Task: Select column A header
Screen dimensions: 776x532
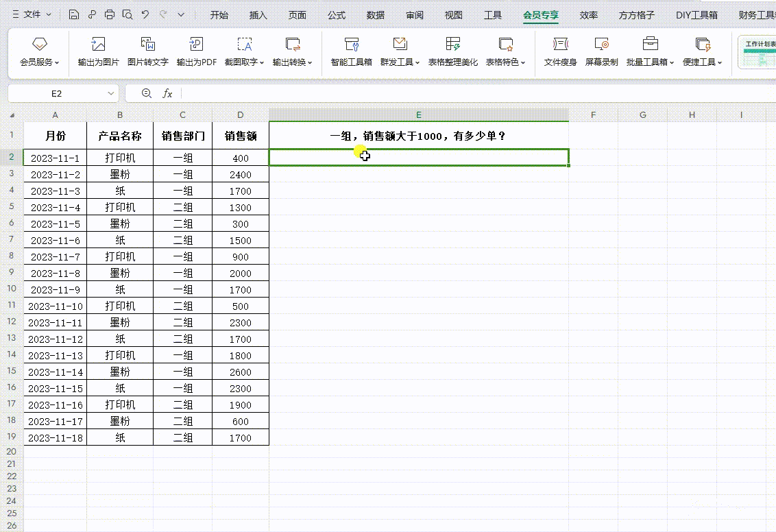Action: click(x=55, y=114)
